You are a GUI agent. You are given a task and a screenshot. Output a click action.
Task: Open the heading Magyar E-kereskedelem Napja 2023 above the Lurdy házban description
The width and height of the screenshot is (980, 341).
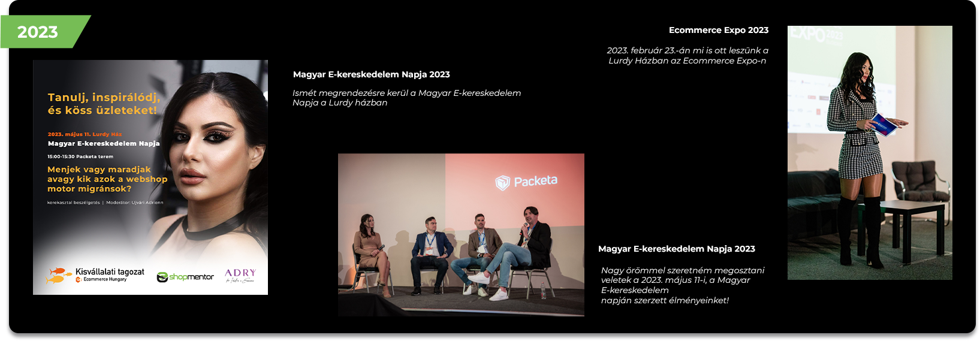[372, 74]
